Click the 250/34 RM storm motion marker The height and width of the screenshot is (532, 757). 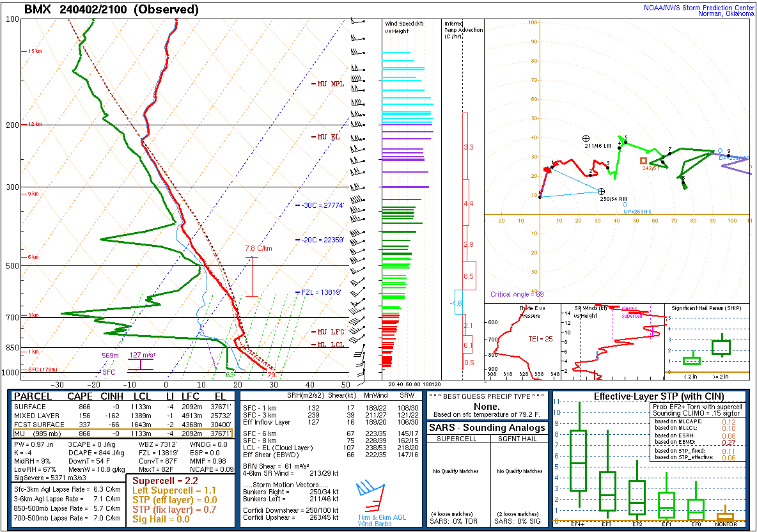601,192
